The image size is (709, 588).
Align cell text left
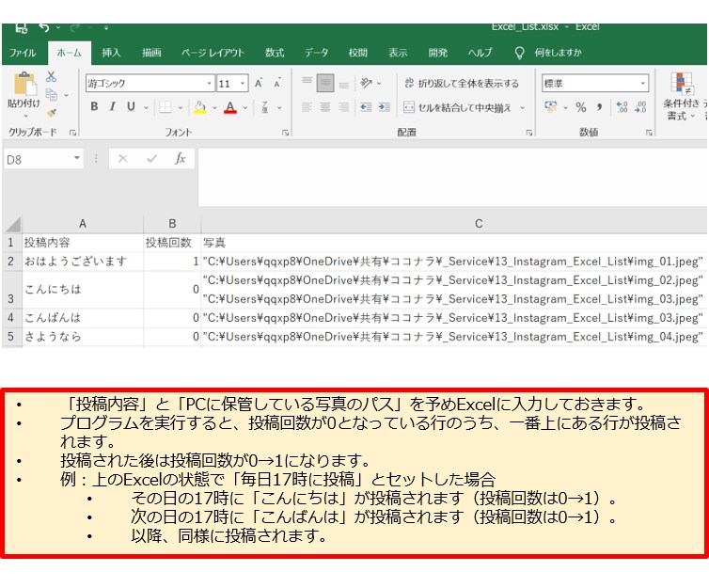click(307, 107)
